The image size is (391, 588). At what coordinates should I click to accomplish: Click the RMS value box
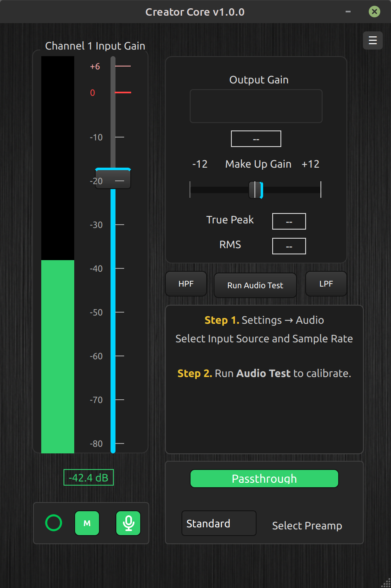tap(289, 246)
